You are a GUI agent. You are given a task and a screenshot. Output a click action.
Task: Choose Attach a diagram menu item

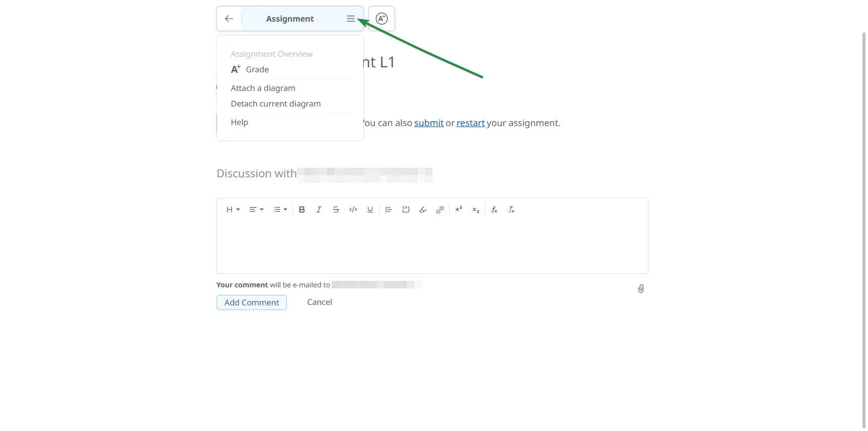click(263, 88)
